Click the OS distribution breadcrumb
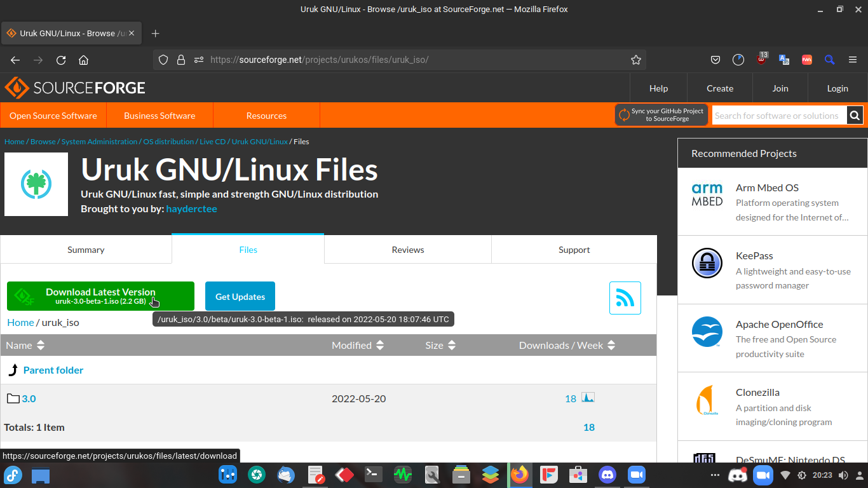This screenshot has height=488, width=868. pyautogui.click(x=168, y=142)
